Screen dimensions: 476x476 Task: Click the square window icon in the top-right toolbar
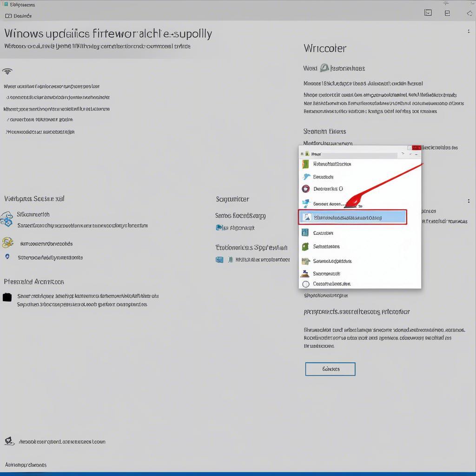[428, 13]
